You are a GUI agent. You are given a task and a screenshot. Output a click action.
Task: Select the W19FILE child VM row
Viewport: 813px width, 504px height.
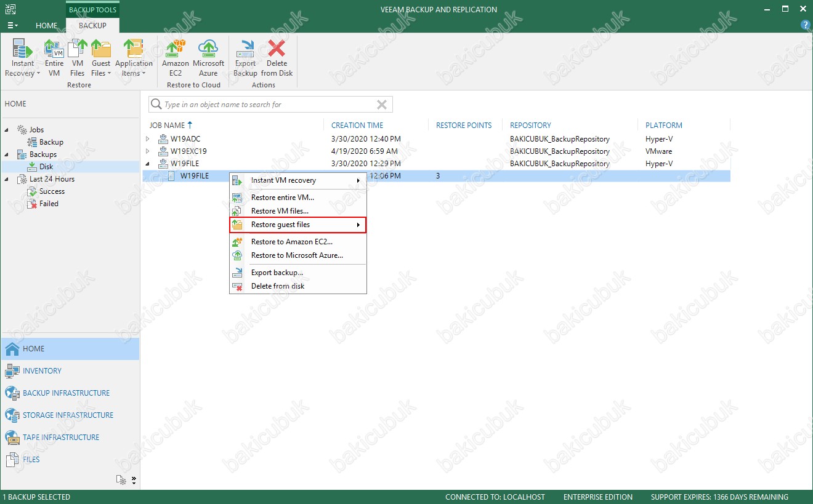click(436, 176)
